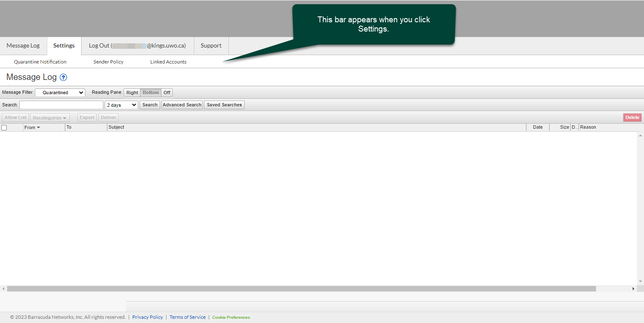Switch to the Message Log tab
This screenshot has width=644, height=323.
23,46
